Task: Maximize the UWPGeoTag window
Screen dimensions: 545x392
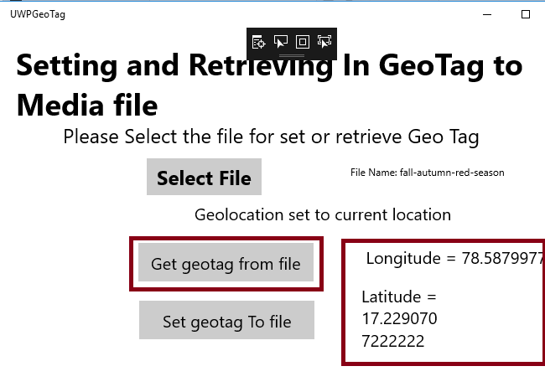Action: click(526, 14)
